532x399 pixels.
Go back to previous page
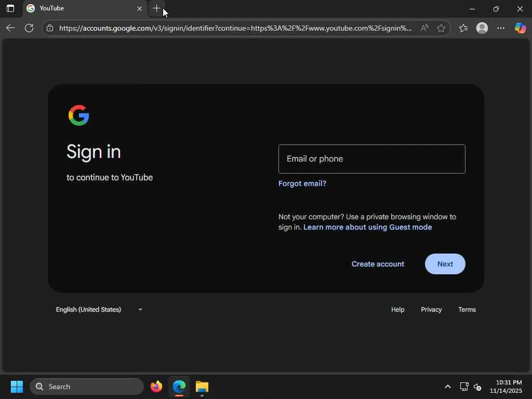pyautogui.click(x=10, y=28)
